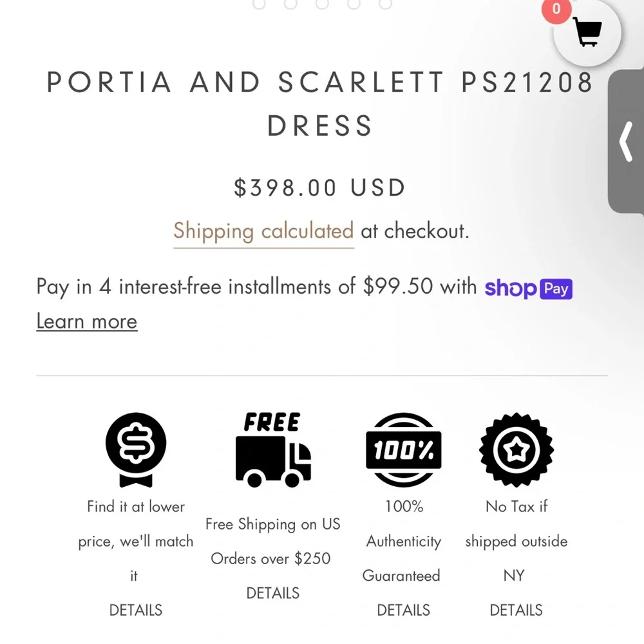Click the Free Shipping on US Orders text
The height and width of the screenshot is (644, 644).
pos(272,541)
